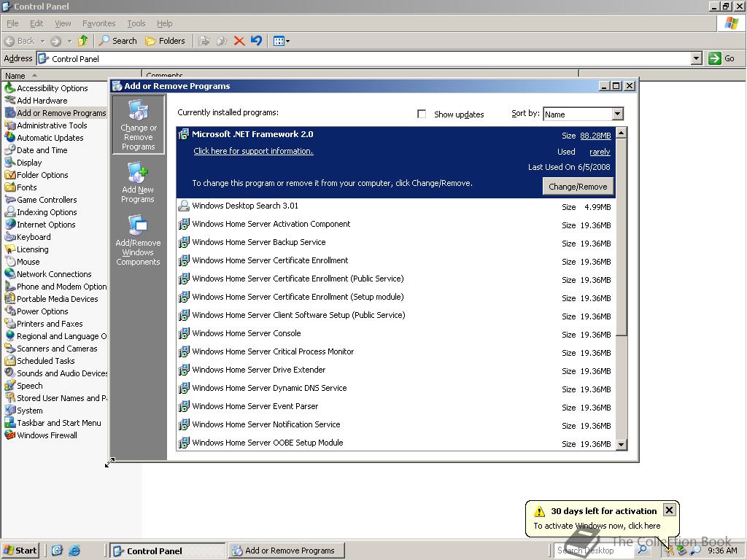Select Change or Remove Programs sidebar icon
The image size is (747, 560).
tap(138, 125)
